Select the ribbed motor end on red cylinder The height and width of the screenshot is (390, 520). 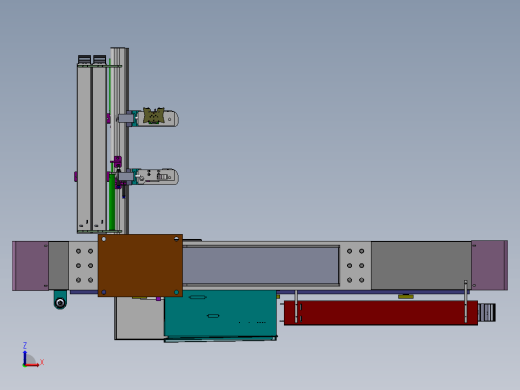click(487, 313)
